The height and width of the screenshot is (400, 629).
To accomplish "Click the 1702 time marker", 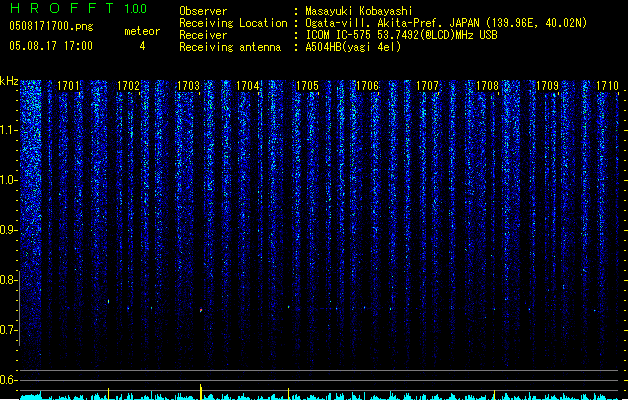I will point(128,86).
